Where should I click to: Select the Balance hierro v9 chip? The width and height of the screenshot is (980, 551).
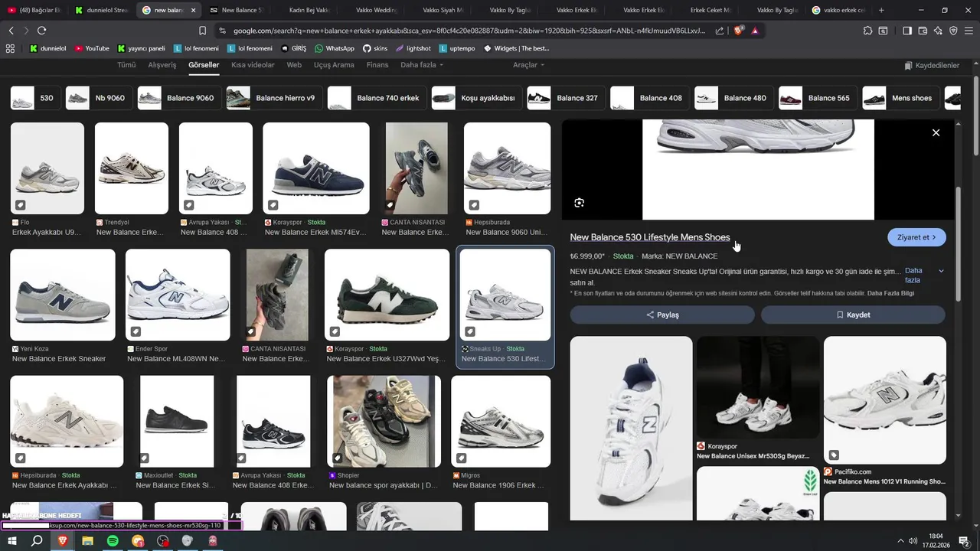tap(273, 98)
